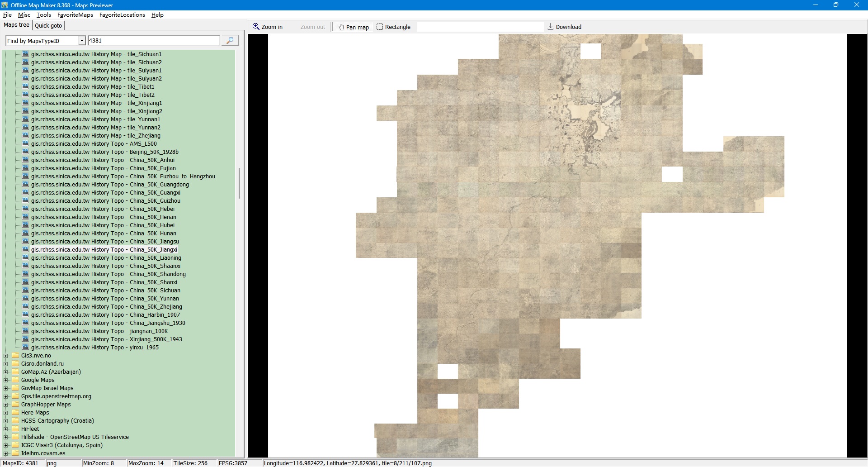
Task: Expand the GraphHopper Maps folder node
Action: pos(5,405)
